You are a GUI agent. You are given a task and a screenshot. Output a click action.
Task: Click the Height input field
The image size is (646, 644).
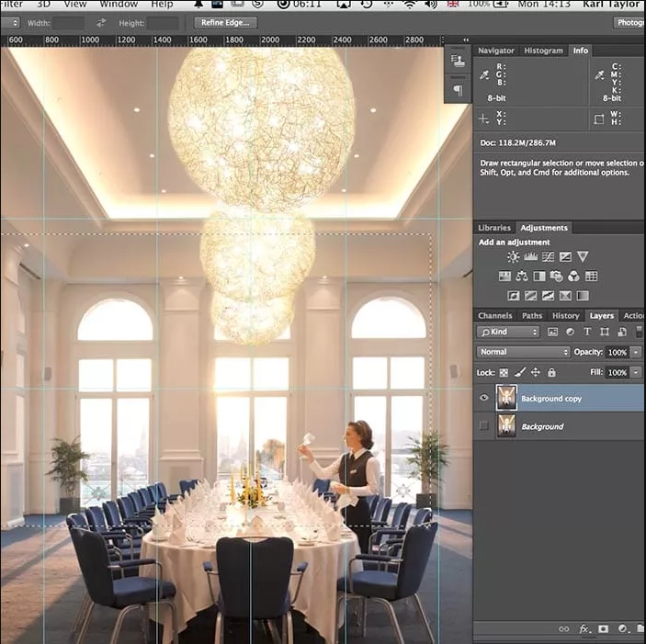point(164,23)
